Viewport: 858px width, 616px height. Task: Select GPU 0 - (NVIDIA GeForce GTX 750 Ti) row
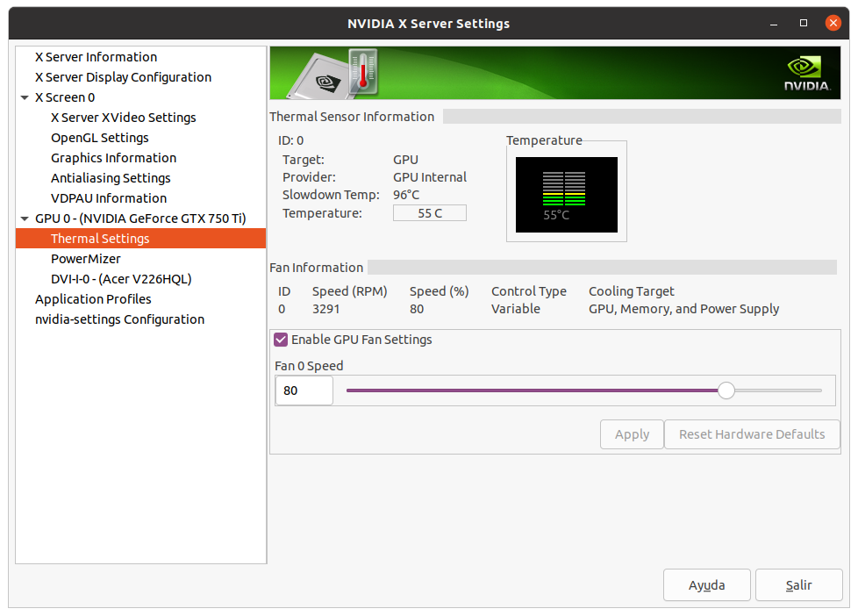pos(140,218)
